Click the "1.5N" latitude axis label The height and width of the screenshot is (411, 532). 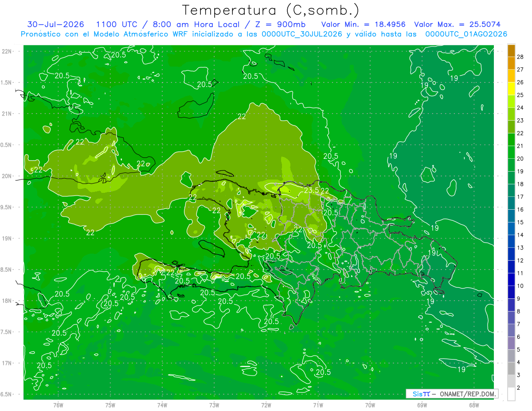[7, 82]
